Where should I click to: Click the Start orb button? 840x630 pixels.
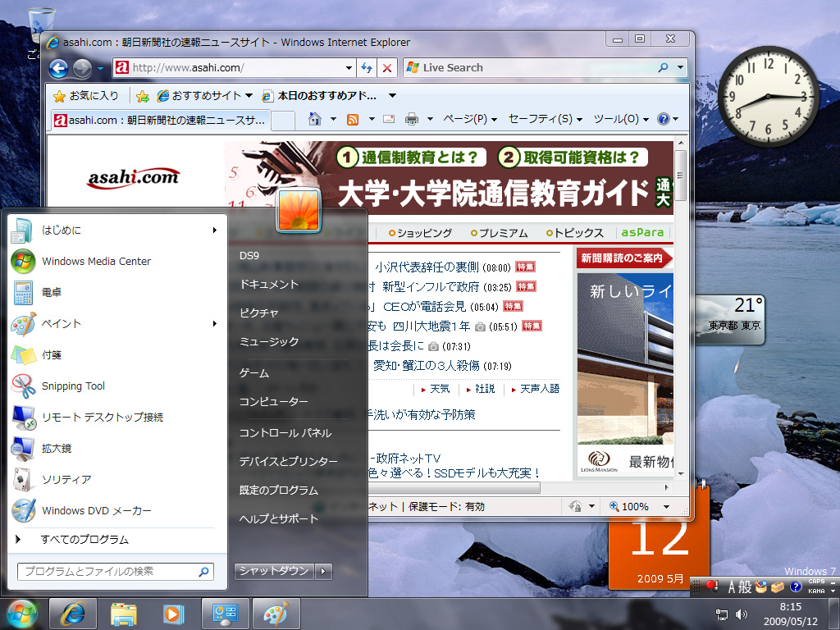click(x=22, y=614)
